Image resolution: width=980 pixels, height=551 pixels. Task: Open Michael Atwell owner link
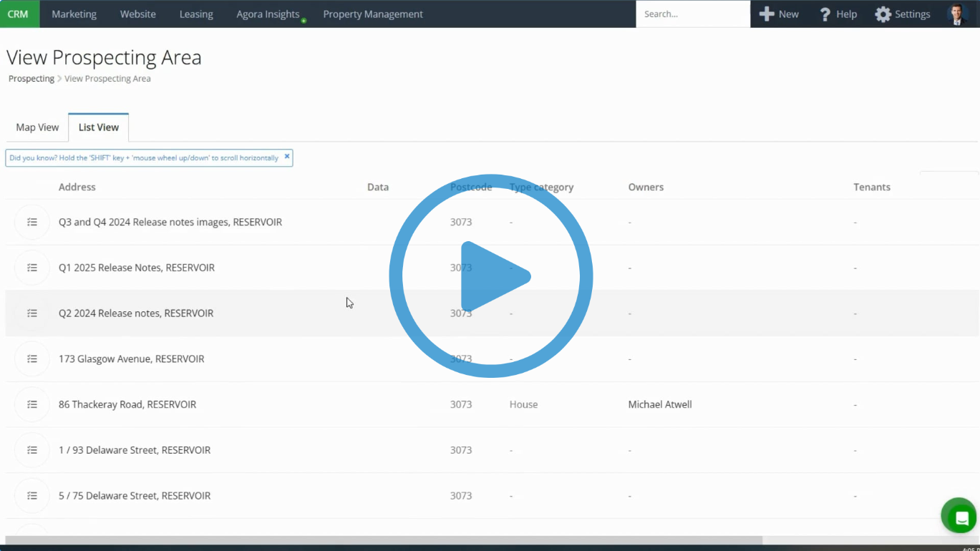(x=659, y=404)
